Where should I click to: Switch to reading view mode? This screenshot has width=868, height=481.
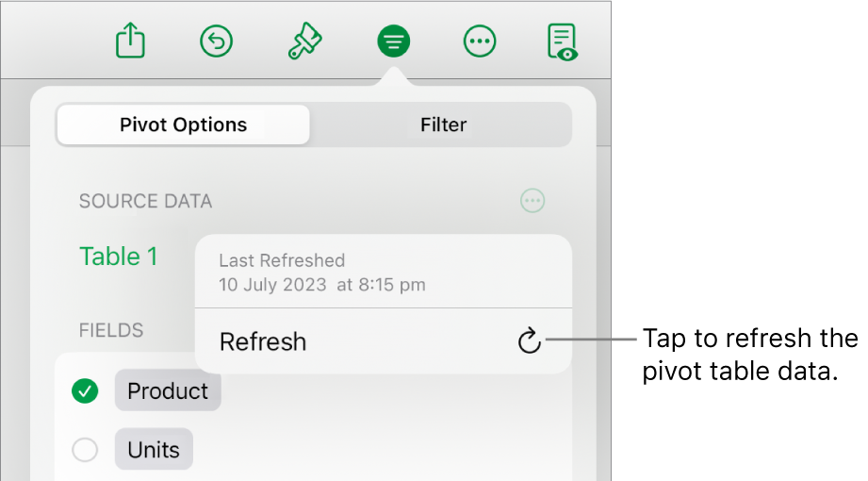click(x=562, y=41)
